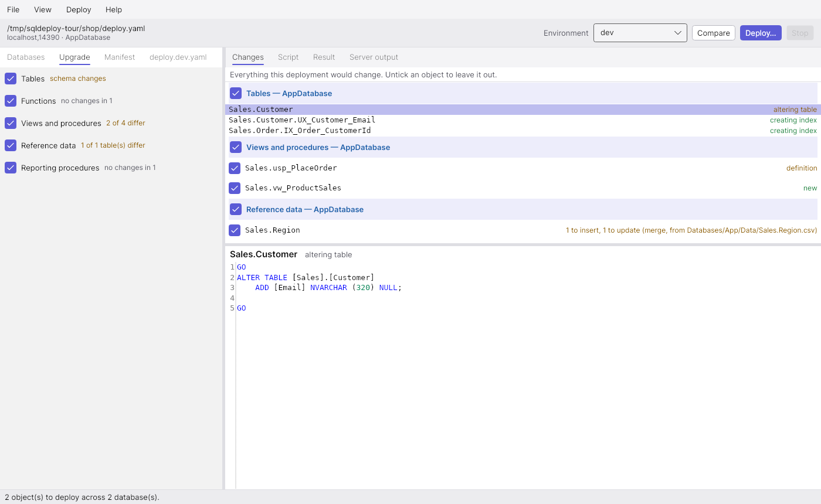The width and height of the screenshot is (821, 504).
Task: Open the deploy.dev.yaml tab
Action: (x=178, y=57)
